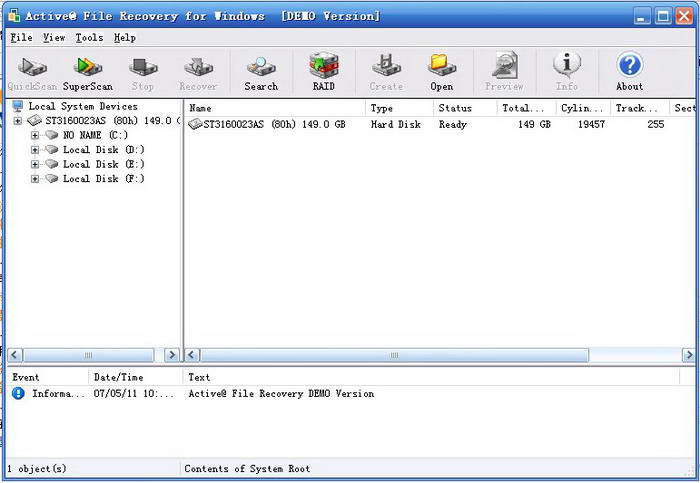The image size is (700, 483).
Task: Click the Hard Disk type cell
Action: click(396, 124)
